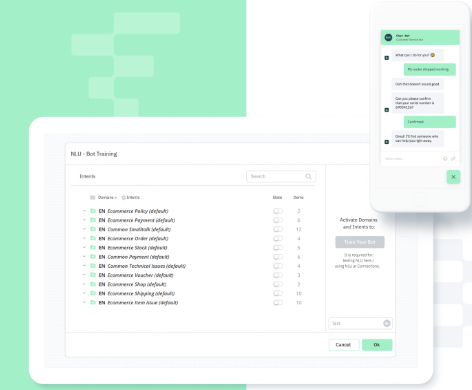The image size is (472, 390).
Task: Click the Cancel button
Action: coord(344,345)
